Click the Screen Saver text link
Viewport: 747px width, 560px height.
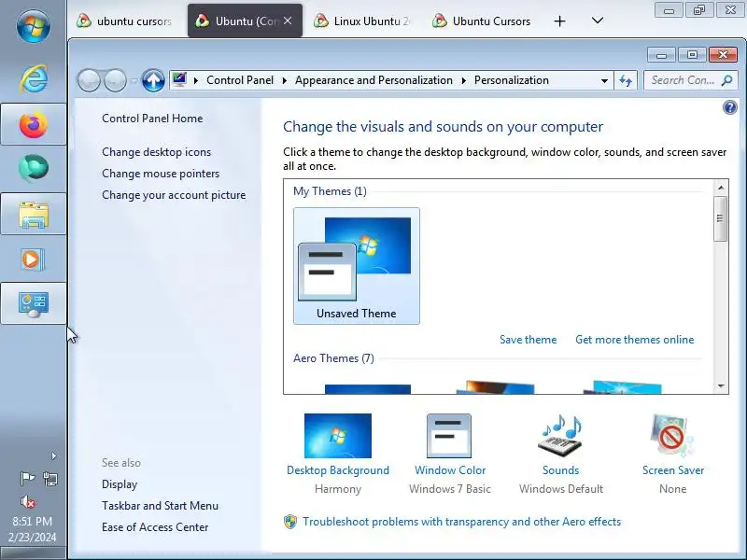(672, 470)
